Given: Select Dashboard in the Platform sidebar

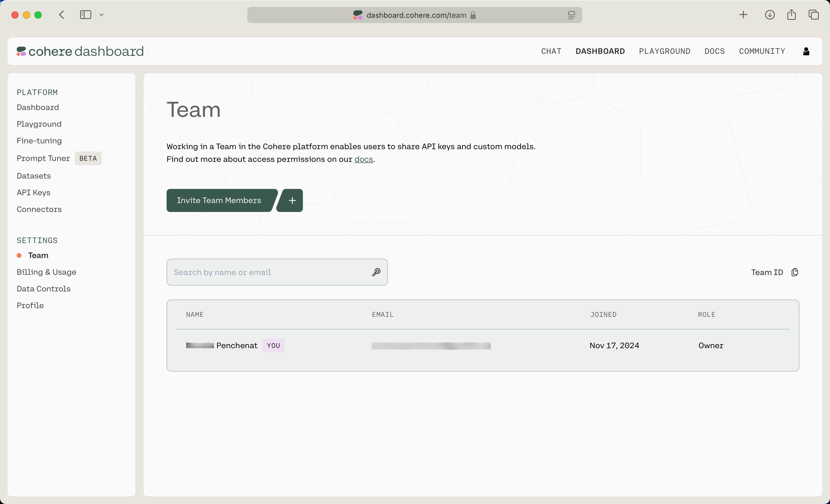Looking at the screenshot, I should pos(38,107).
